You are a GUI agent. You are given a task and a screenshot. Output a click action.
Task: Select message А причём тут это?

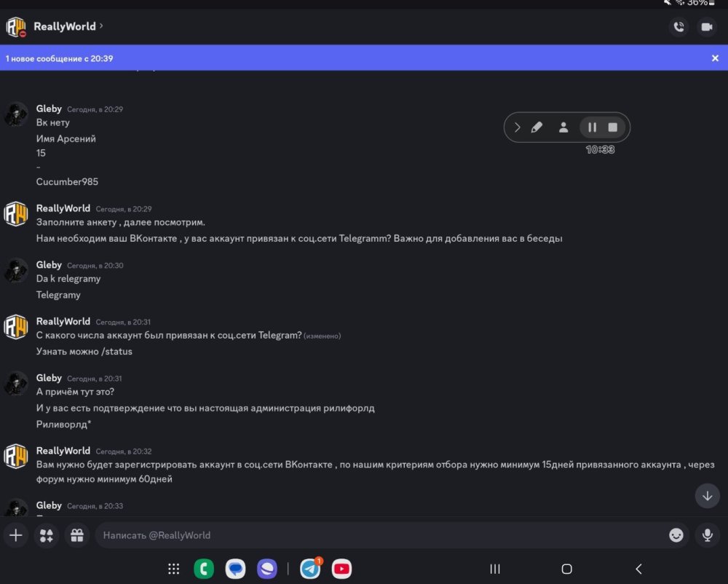coord(75,392)
